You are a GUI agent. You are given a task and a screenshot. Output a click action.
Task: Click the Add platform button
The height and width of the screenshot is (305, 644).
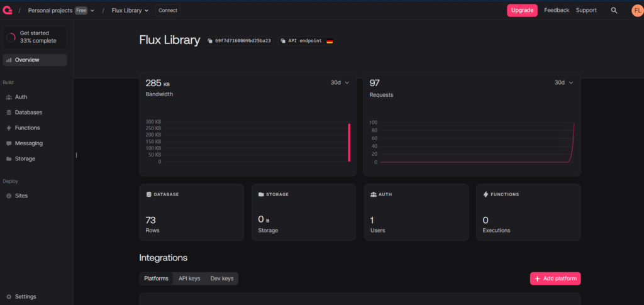[555, 279]
